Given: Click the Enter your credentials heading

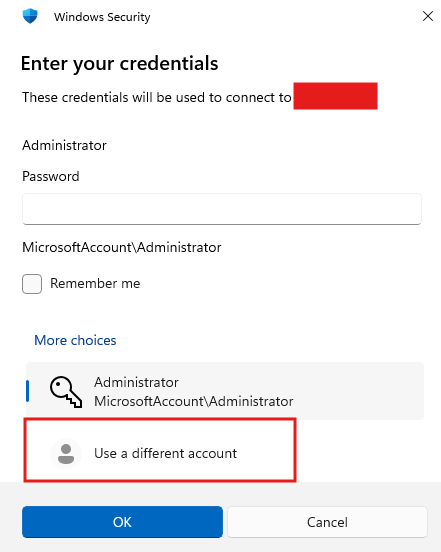Looking at the screenshot, I should tap(120, 64).
